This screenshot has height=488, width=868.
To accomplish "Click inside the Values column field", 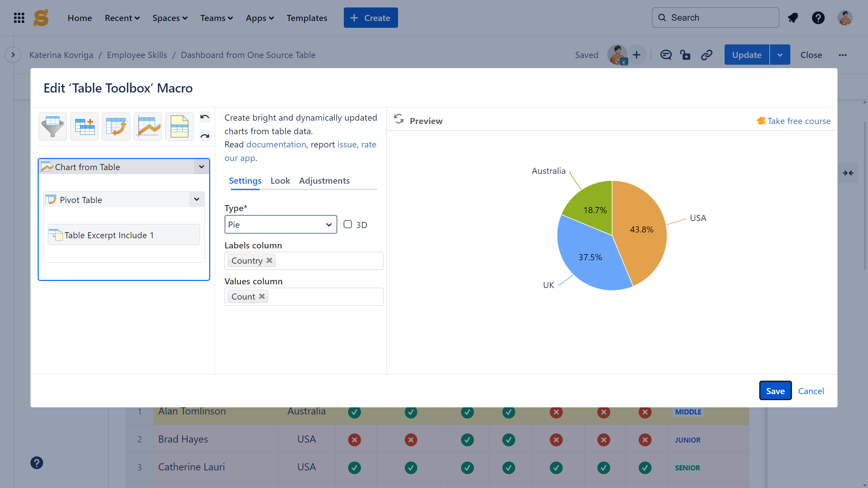I will coord(325,297).
